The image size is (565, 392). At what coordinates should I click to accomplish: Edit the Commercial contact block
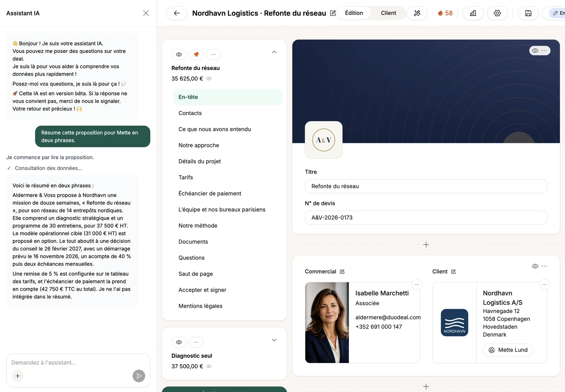pyautogui.click(x=342, y=272)
